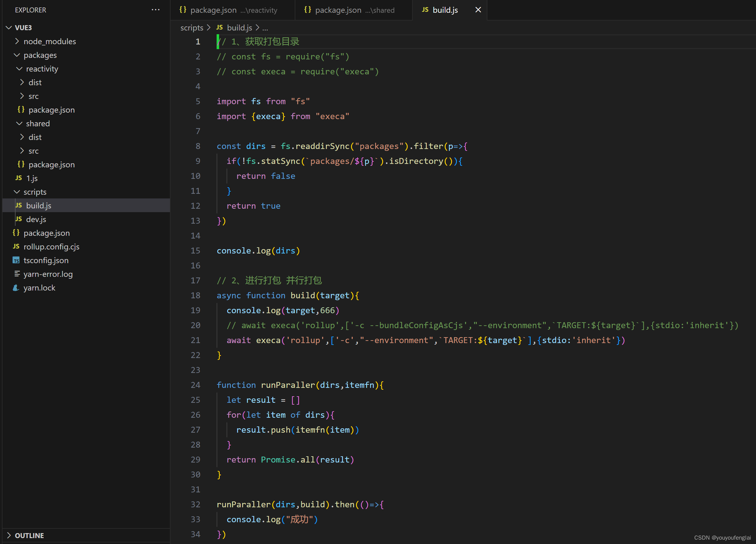The image size is (756, 544).
Task: Expand the reactivity dist folder
Action: 35,82
